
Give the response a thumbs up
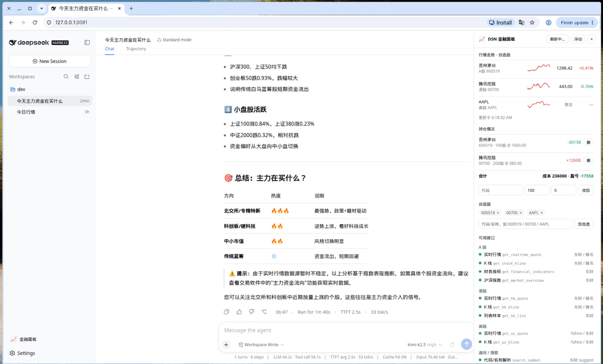(x=239, y=312)
